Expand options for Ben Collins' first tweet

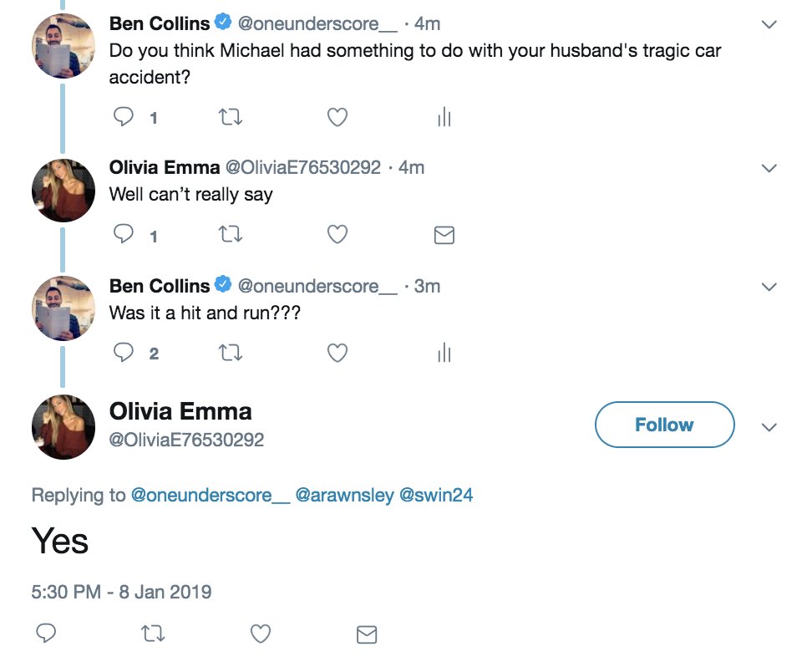point(769,25)
